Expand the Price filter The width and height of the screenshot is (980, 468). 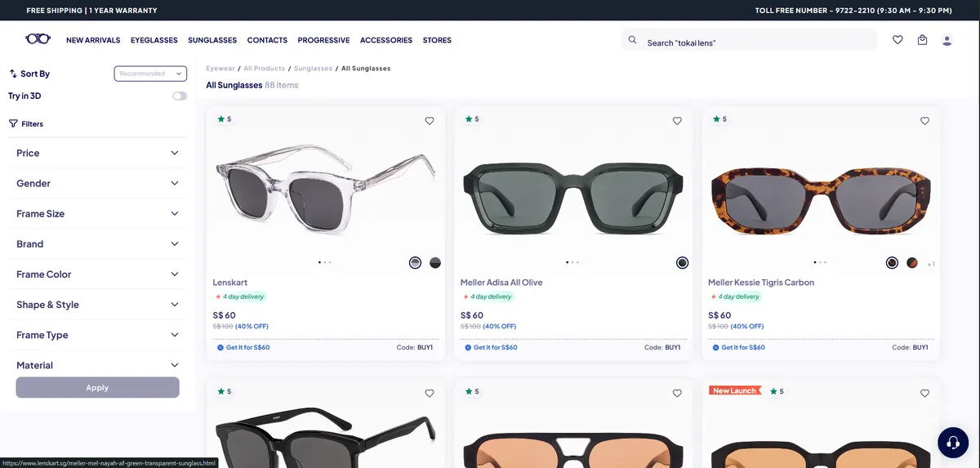click(x=98, y=153)
